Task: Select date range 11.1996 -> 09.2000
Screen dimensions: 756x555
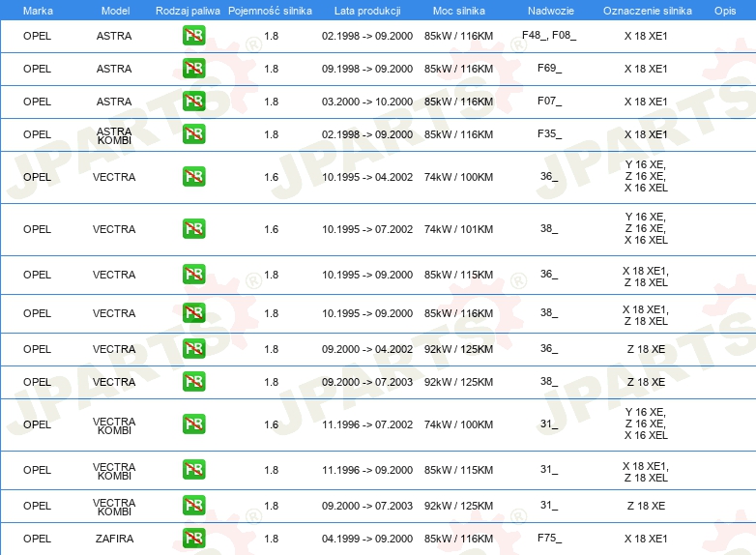Action: 367,470
